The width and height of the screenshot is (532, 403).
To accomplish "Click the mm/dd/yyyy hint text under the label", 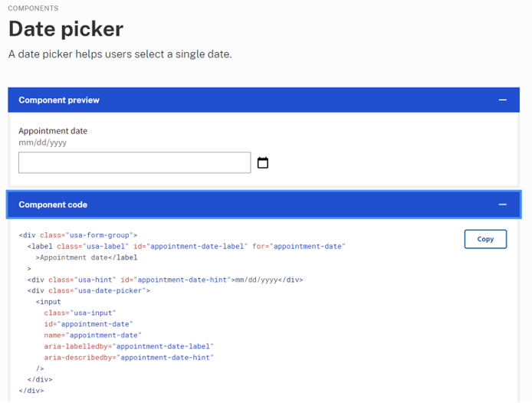I will 42,143.
